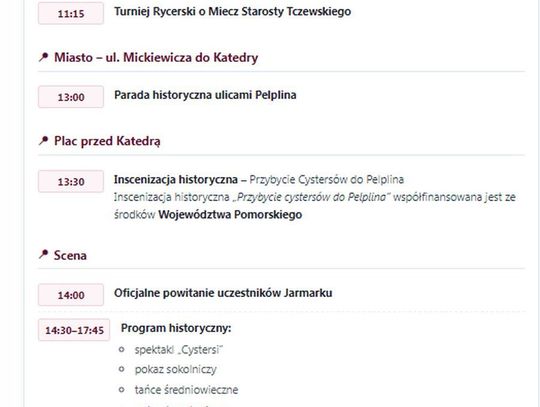
Task: Click the Program historyczny heading
Action: [176, 328]
